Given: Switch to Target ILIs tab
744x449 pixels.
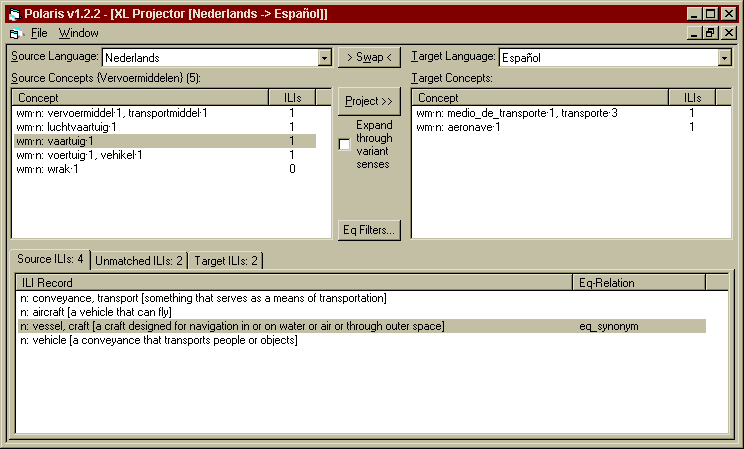Looking at the screenshot, I should [x=226, y=261].
